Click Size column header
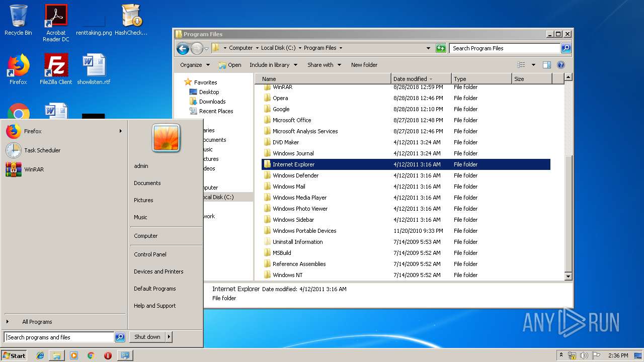This screenshot has height=362, width=644. 532,79
